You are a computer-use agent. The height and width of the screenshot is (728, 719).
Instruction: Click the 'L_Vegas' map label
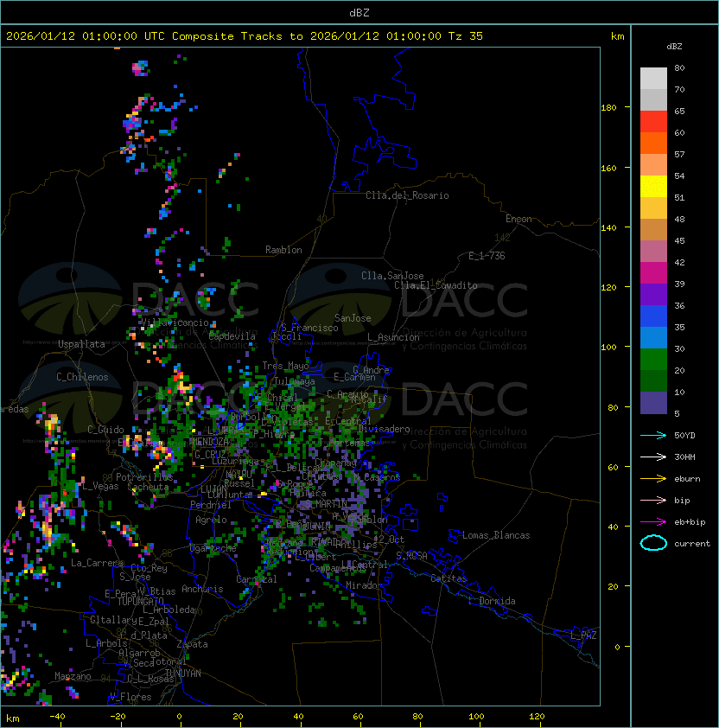pos(100,486)
